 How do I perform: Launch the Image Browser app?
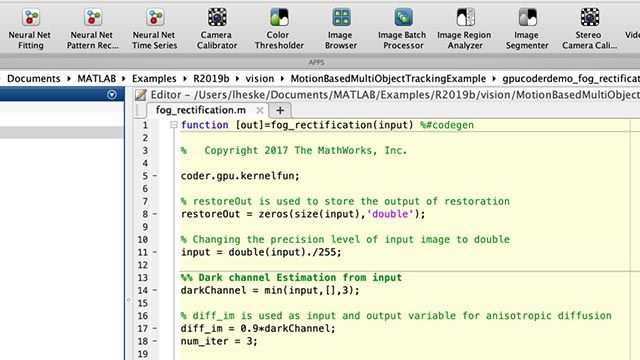tap(341, 29)
